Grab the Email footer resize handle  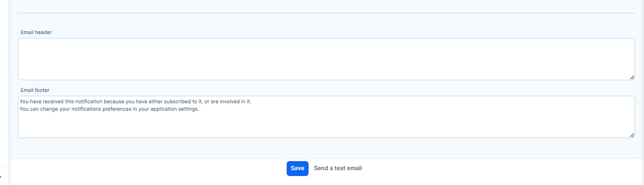point(632,135)
